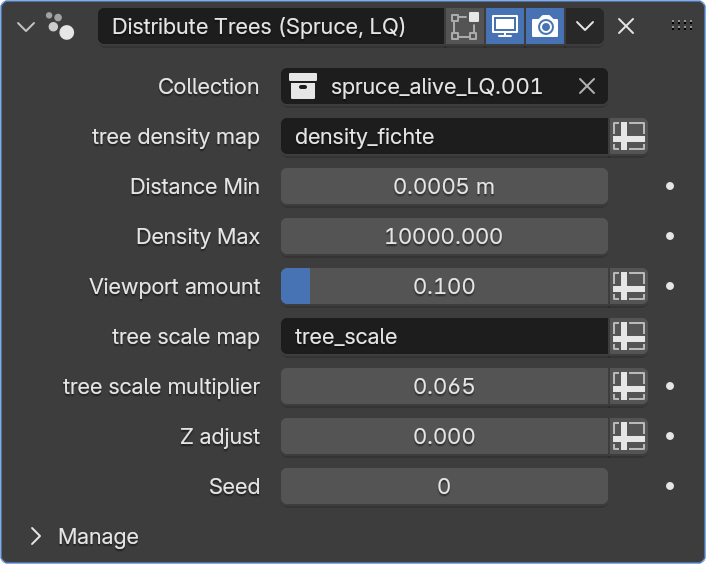707x565 pixels.
Task: Click the modifier name text field
Action: coord(270,26)
